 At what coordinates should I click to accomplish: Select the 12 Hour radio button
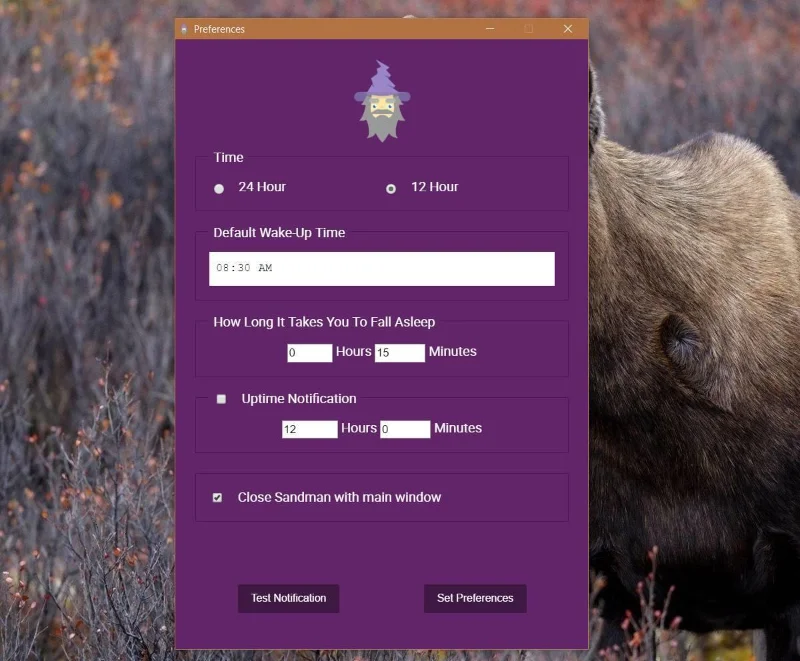391,189
